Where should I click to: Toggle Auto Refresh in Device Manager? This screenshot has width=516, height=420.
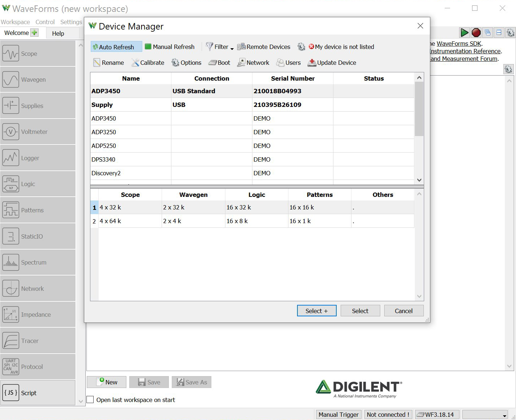tap(116, 47)
